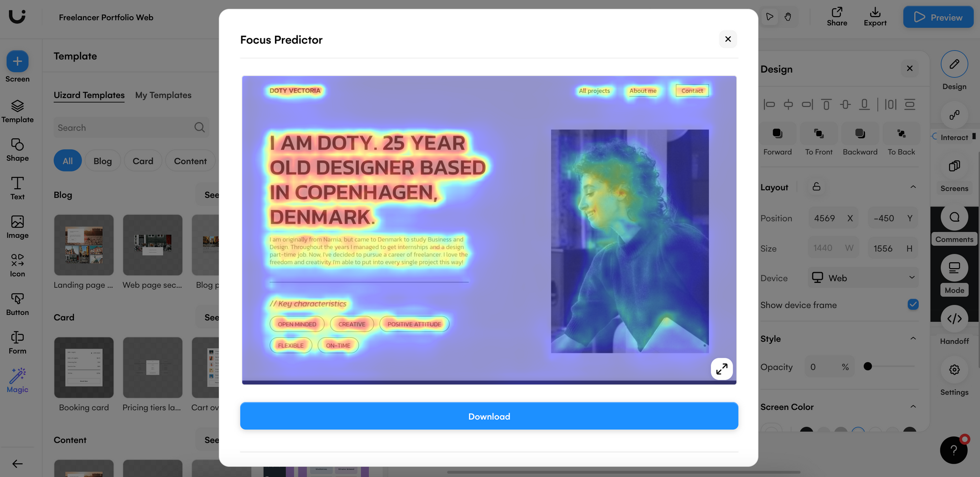Edit the Size H value field
Viewport: 980px width, 477px height.
tap(894, 249)
